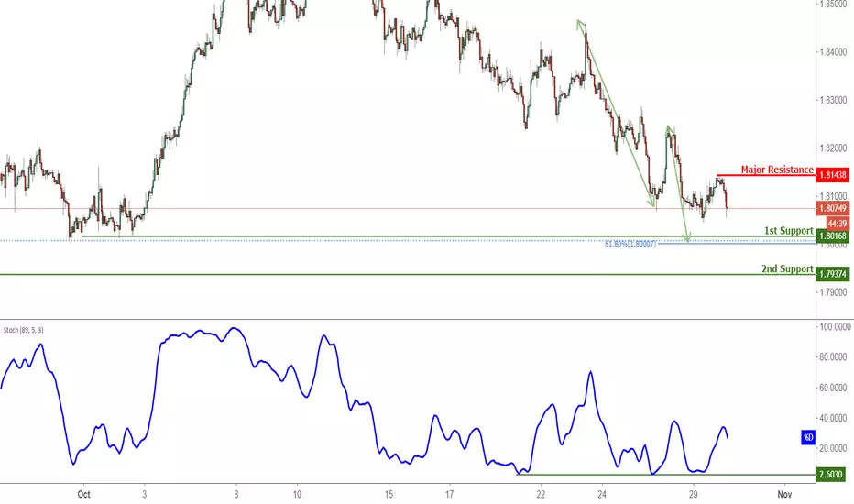
Task: Click the Oct label on time axis
Action: (x=84, y=495)
